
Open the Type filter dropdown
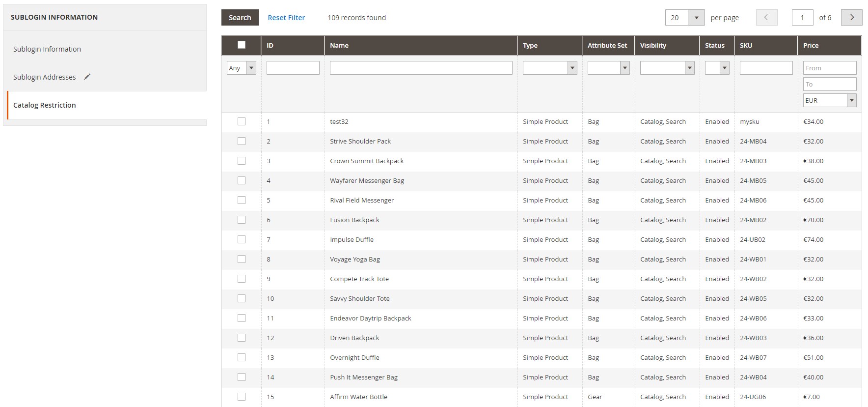pyautogui.click(x=550, y=68)
